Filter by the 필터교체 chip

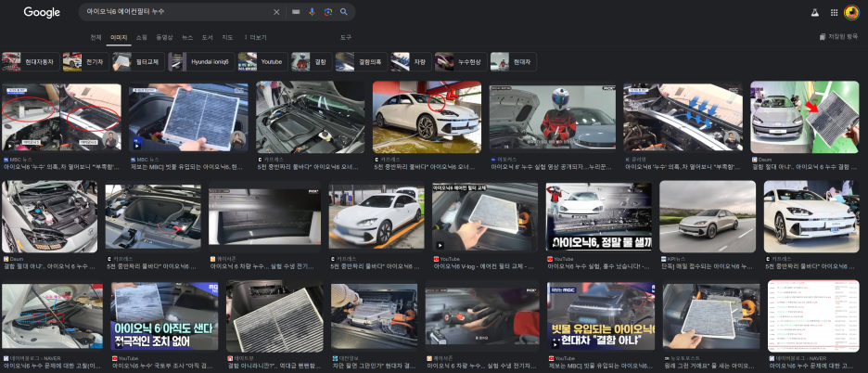138,61
